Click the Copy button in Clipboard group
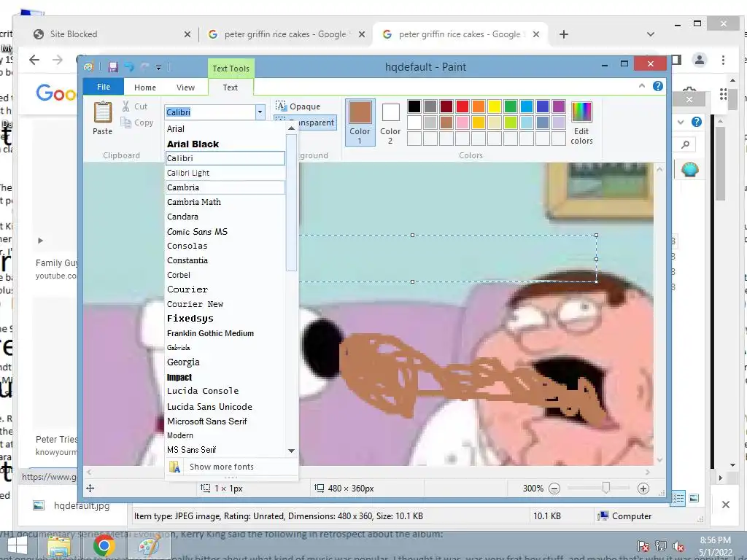The height and width of the screenshot is (560, 747). (x=136, y=122)
